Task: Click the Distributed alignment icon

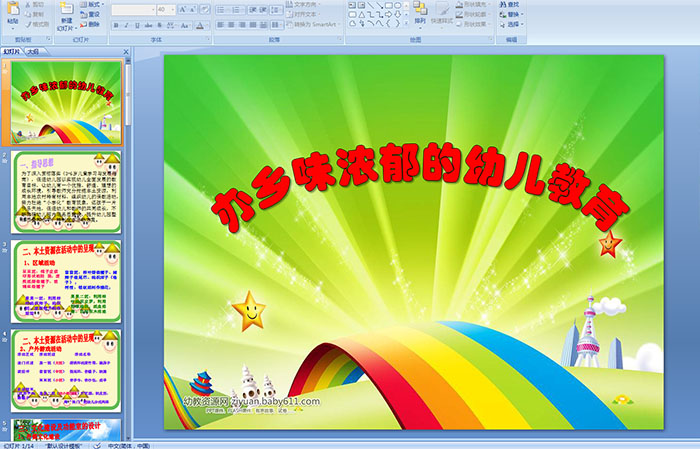Action: pyautogui.click(x=264, y=25)
